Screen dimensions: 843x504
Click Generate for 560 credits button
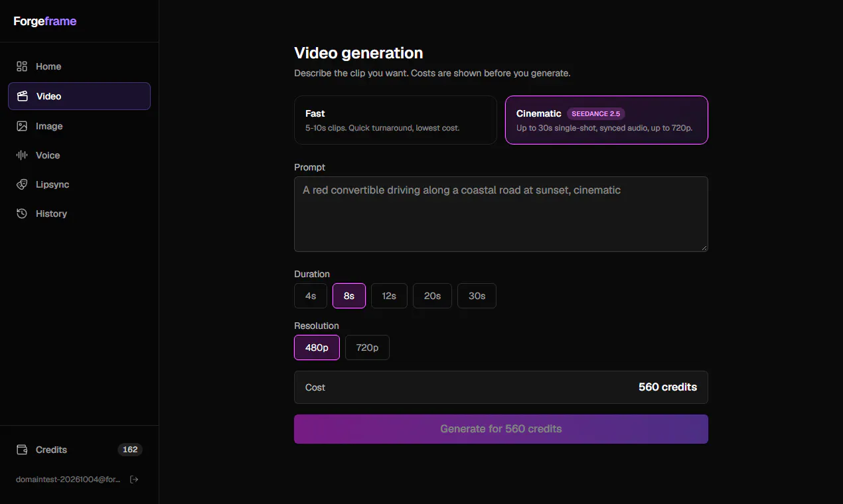pos(501,429)
